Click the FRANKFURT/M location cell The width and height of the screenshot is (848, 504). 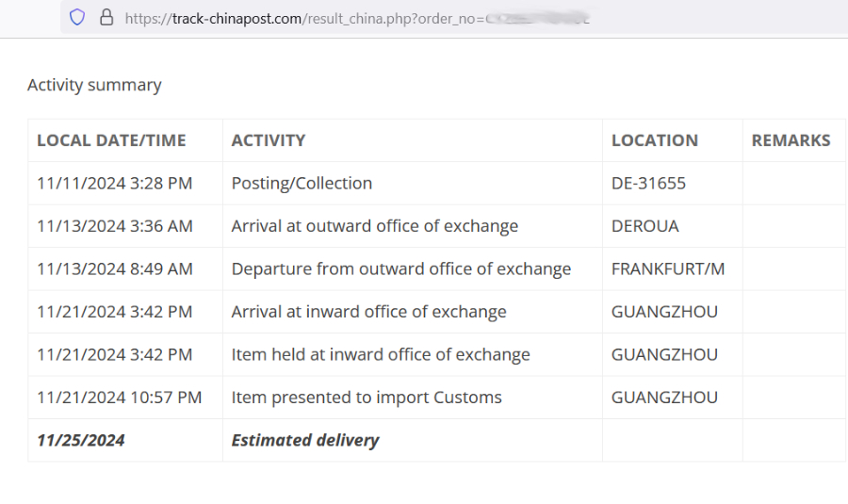[x=668, y=269]
